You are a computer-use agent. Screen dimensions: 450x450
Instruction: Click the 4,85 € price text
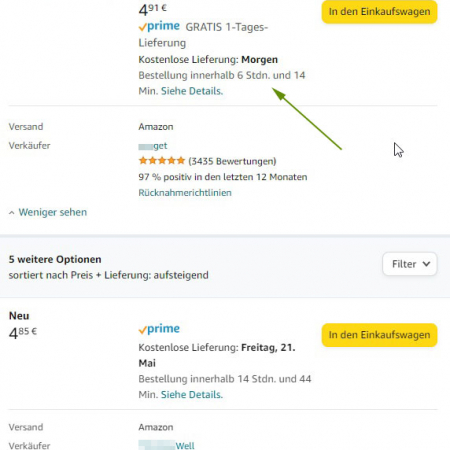click(23, 333)
